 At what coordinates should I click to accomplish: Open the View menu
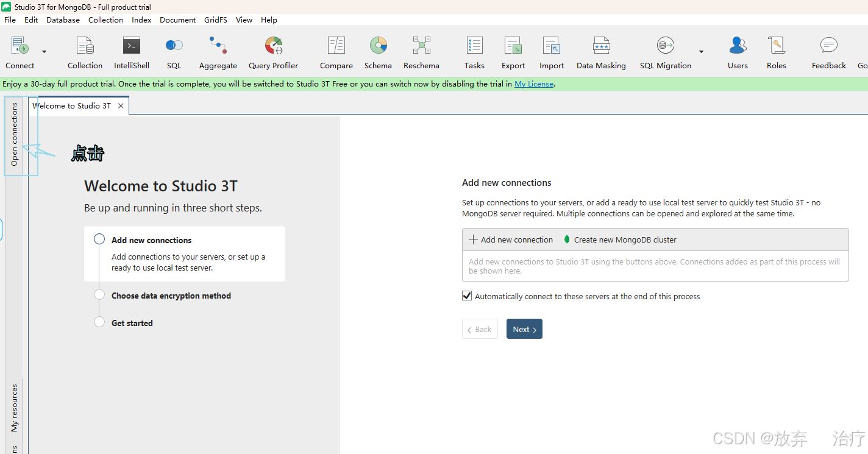244,20
